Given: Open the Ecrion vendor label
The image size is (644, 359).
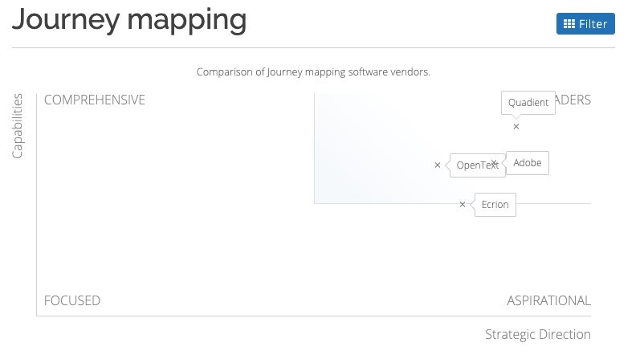Looking at the screenshot, I should (495, 205).
